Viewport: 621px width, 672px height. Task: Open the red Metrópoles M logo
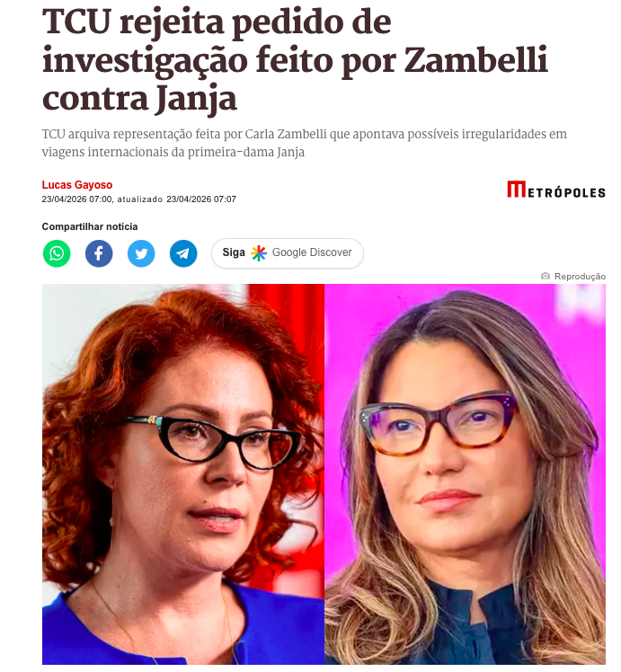517,189
